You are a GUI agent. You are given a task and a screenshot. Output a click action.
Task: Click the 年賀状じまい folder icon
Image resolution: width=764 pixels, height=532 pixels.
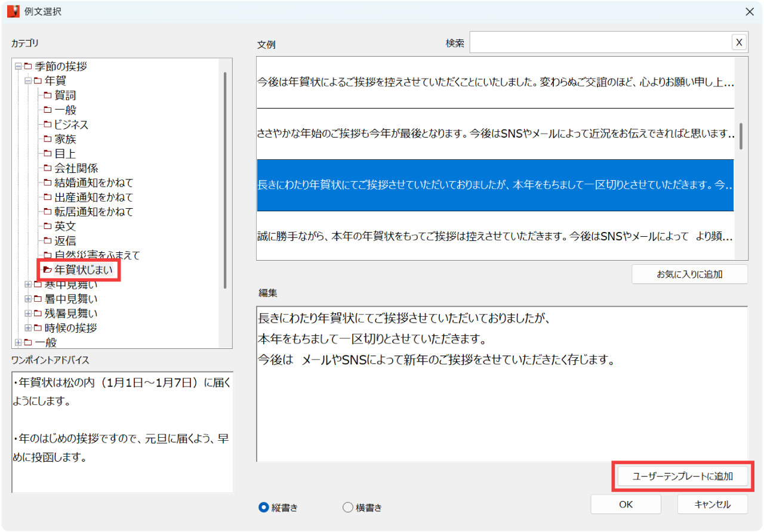click(x=48, y=270)
